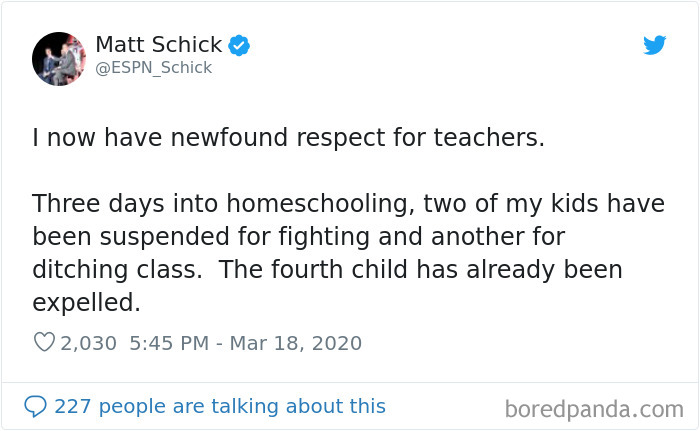This screenshot has height=431, width=700.
Task: Open the @ESPN_Schick handle link
Action: coord(153,68)
